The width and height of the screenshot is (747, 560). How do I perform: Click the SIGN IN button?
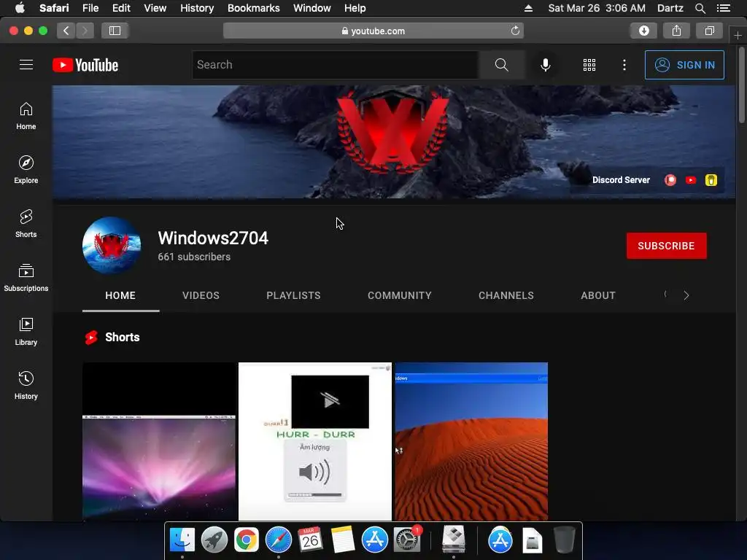[684, 65]
